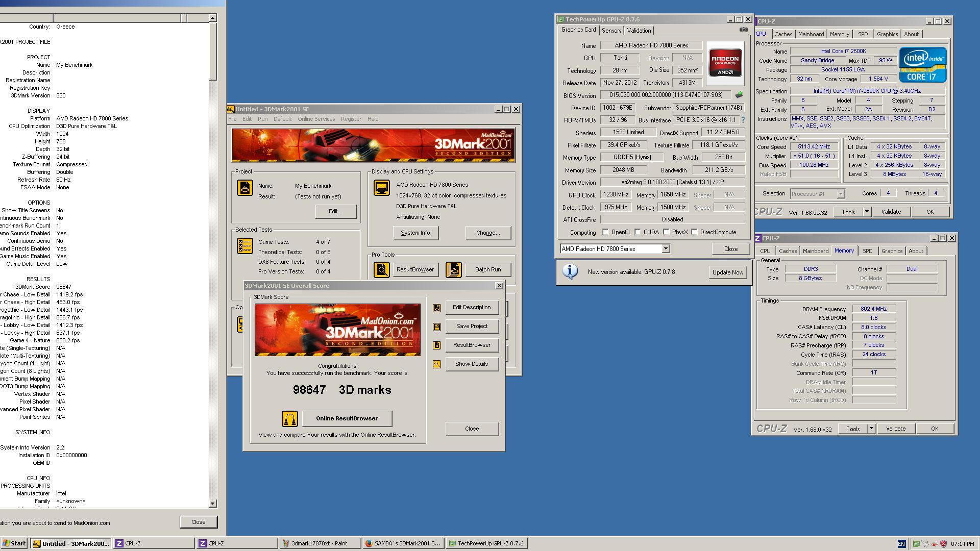The height and width of the screenshot is (551, 980).
Task: Click Close in the score dialog
Action: (472, 429)
